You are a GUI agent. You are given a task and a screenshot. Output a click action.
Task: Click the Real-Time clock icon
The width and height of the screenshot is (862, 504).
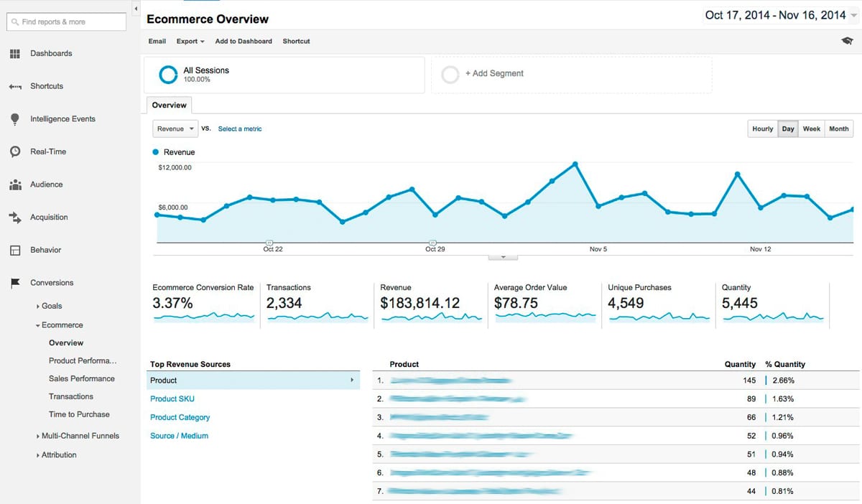16,151
